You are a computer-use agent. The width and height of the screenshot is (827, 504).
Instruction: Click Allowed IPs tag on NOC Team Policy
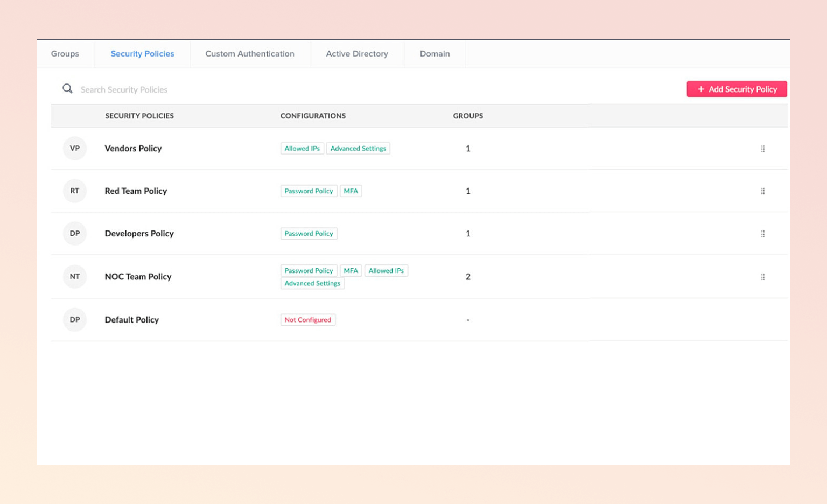(x=386, y=271)
